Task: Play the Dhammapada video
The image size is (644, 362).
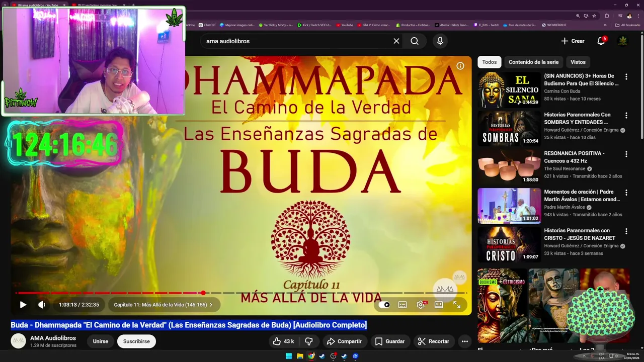Action: 23,305
